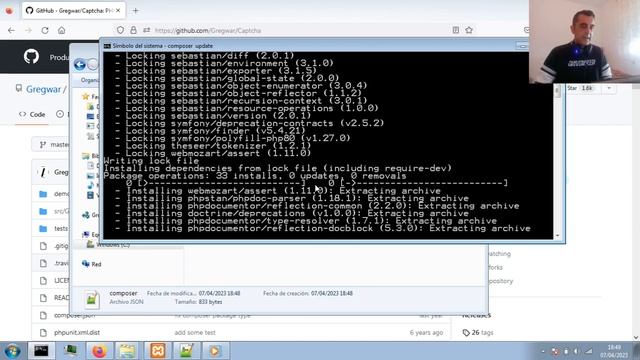Image resolution: width=640 pixels, height=360 pixels.
Task: Open the media player taskbar icon
Action: coord(215,351)
